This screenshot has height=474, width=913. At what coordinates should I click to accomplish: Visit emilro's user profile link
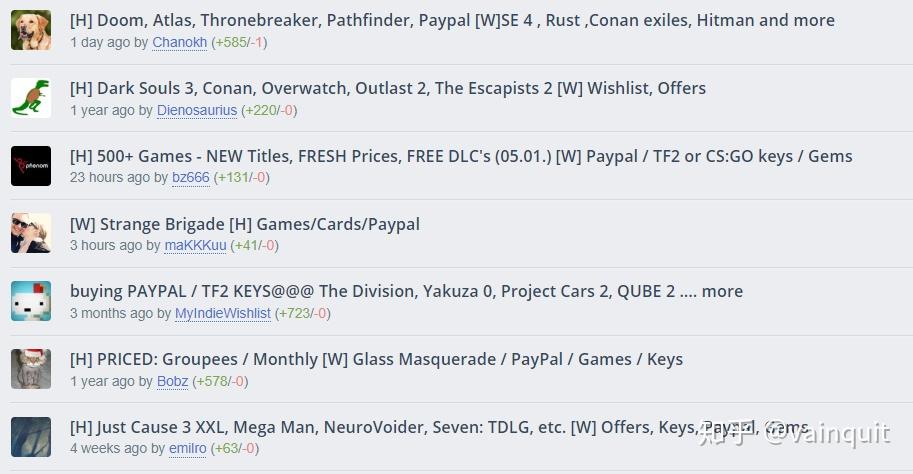187,448
